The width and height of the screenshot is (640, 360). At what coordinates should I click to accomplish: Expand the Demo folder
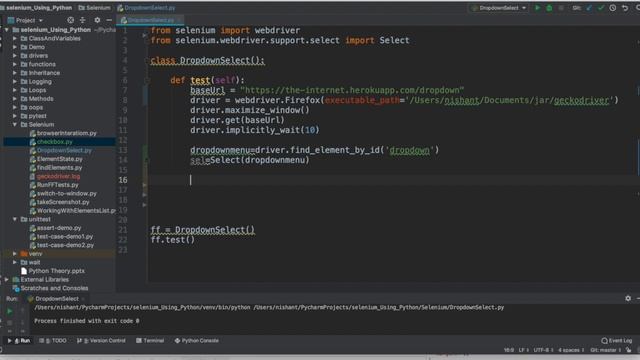pyautogui.click(x=15, y=47)
